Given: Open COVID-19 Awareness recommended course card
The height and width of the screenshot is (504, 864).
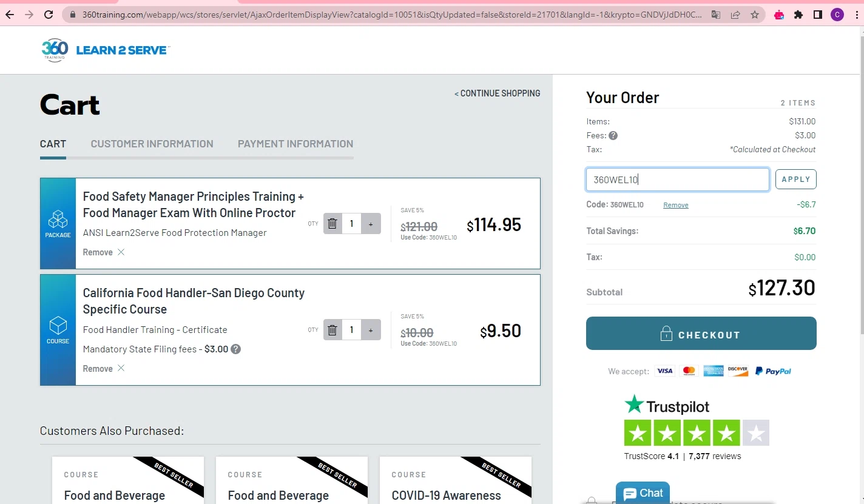Looking at the screenshot, I should (x=456, y=480).
